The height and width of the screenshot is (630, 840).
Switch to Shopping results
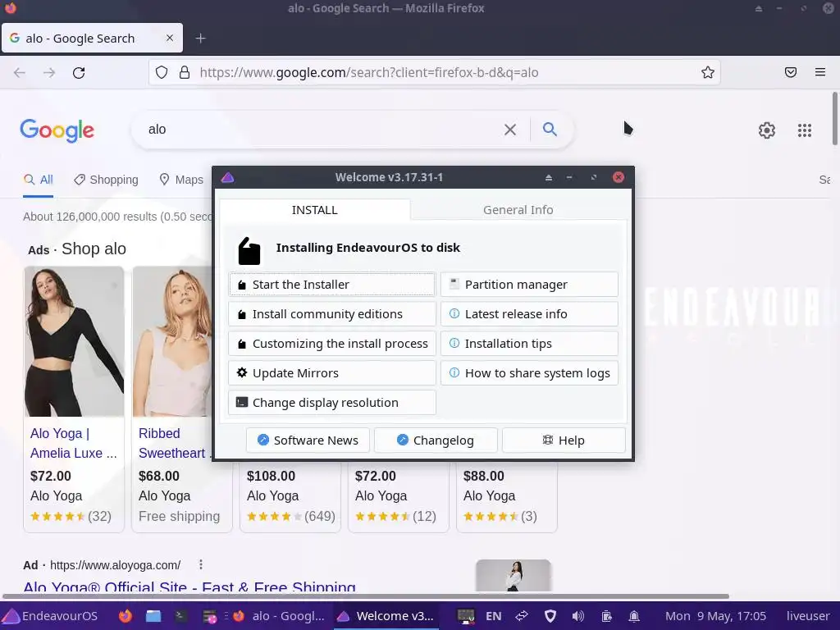click(x=106, y=180)
